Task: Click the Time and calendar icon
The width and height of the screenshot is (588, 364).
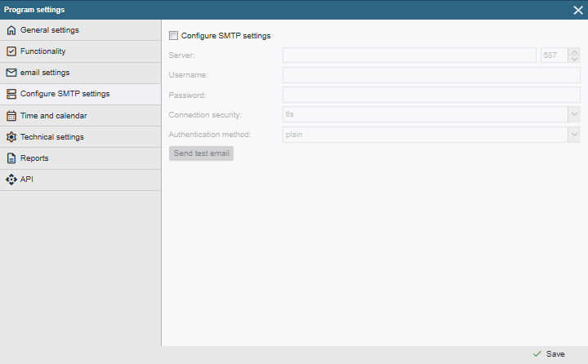Action: (x=11, y=116)
